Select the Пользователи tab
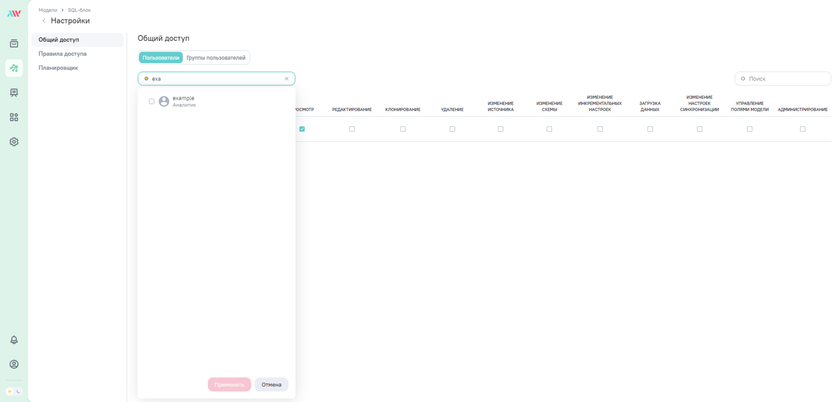Screen dimensions: 840x402 pyautogui.click(x=161, y=58)
